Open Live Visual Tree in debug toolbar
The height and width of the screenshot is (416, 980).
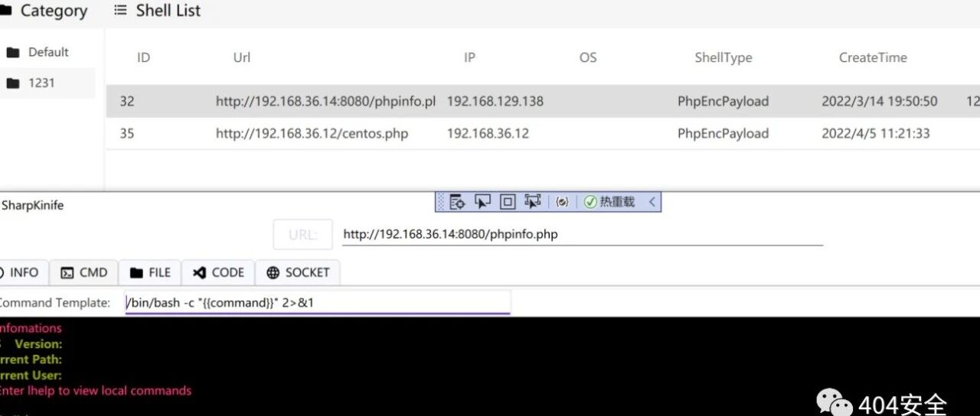point(458,202)
